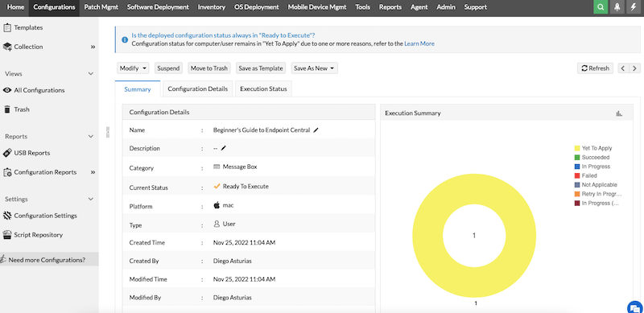The height and width of the screenshot is (313, 644).
Task: Click the sidebar collapse handle
Action: pos(108,132)
